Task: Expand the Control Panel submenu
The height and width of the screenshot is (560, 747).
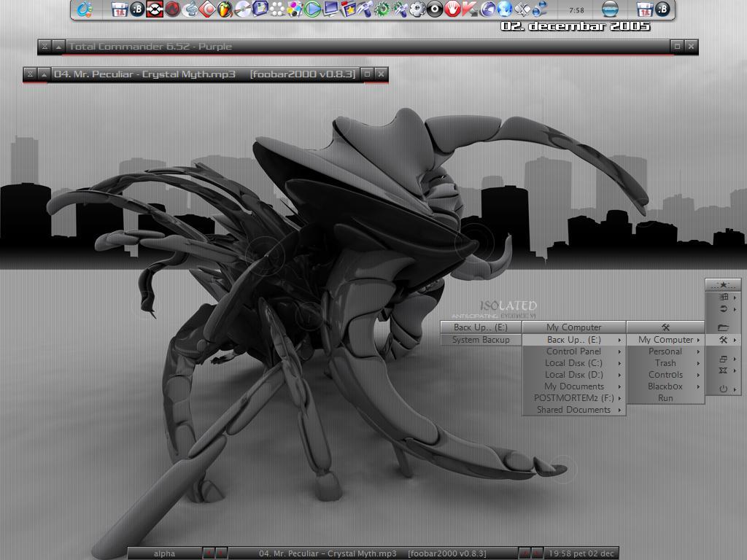Action: coord(574,351)
